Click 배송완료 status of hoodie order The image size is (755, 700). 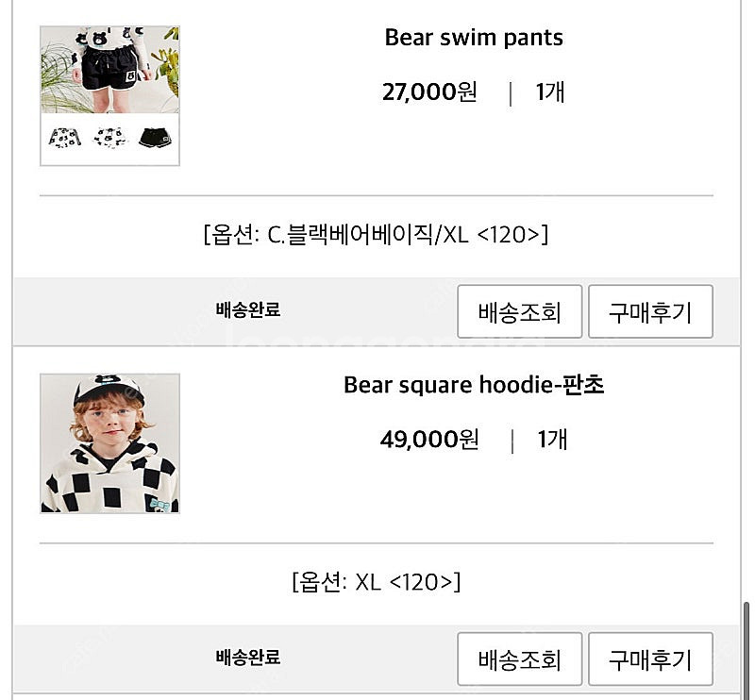coord(248,658)
